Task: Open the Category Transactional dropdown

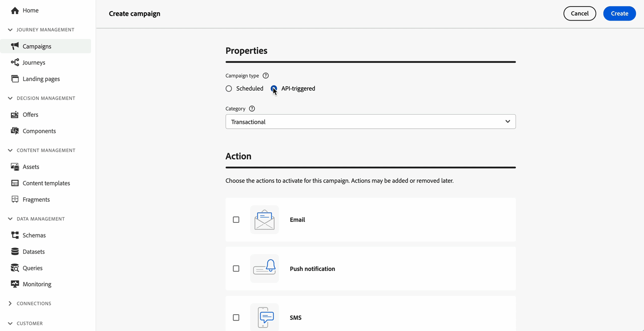Action: pos(371,122)
